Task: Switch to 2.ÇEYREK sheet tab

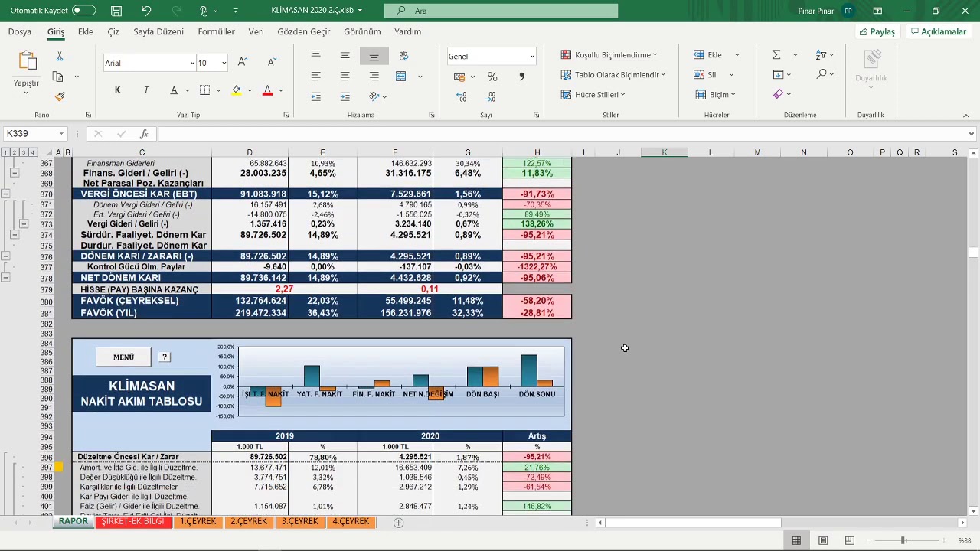Action: click(x=249, y=522)
